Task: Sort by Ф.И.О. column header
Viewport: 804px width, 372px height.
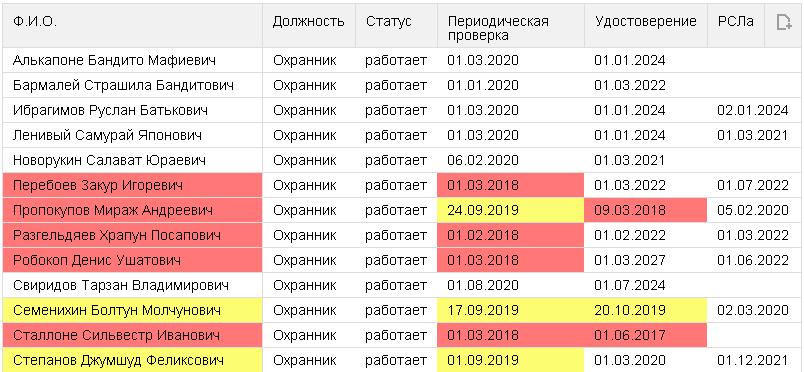Action: (x=132, y=26)
